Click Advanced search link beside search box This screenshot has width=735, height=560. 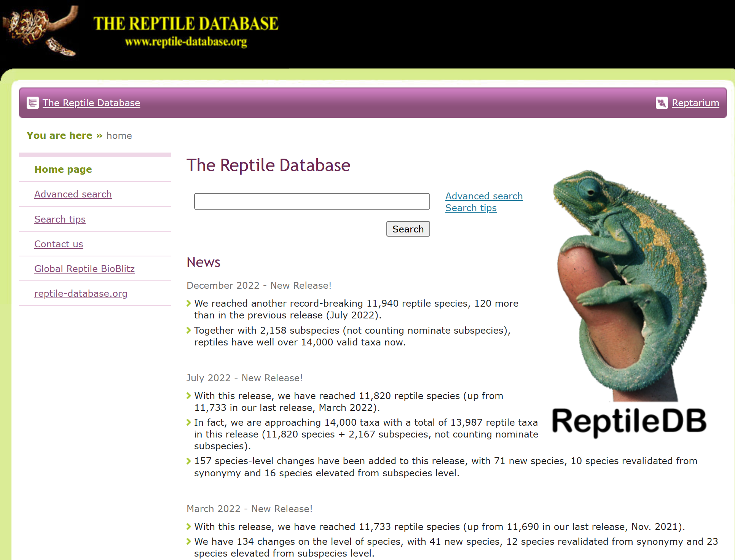pyautogui.click(x=484, y=196)
